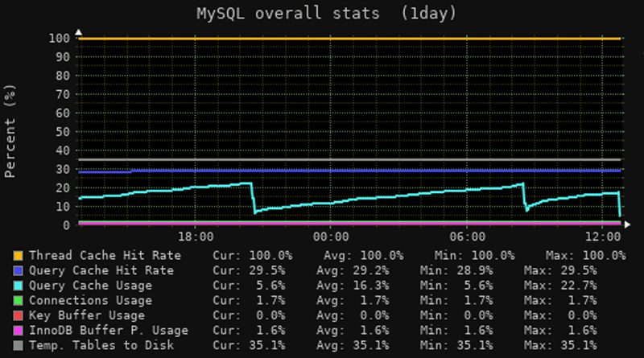Viewport: 644px width, 358px height.
Task: Click the 00:00 time axis label
Action: [331, 237]
